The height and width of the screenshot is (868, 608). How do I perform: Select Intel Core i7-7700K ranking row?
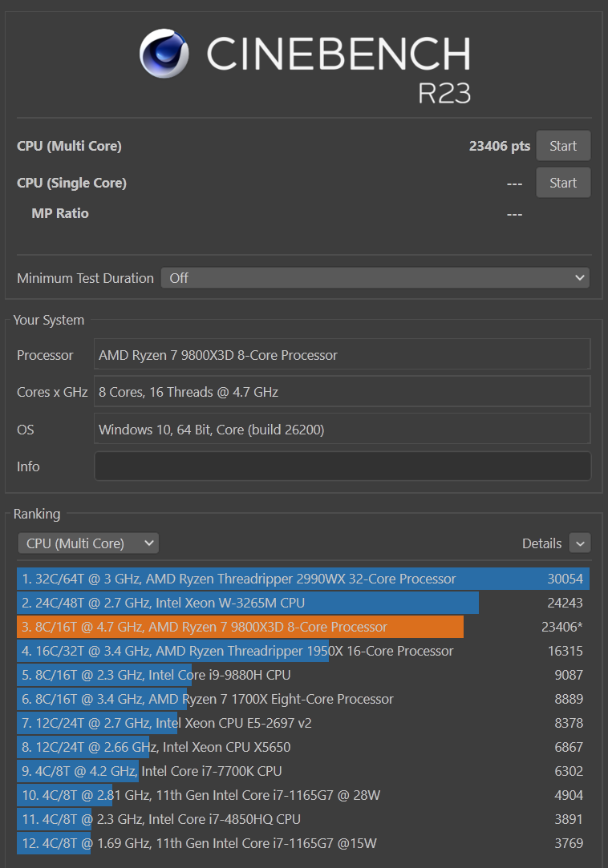pyautogui.click(x=302, y=771)
